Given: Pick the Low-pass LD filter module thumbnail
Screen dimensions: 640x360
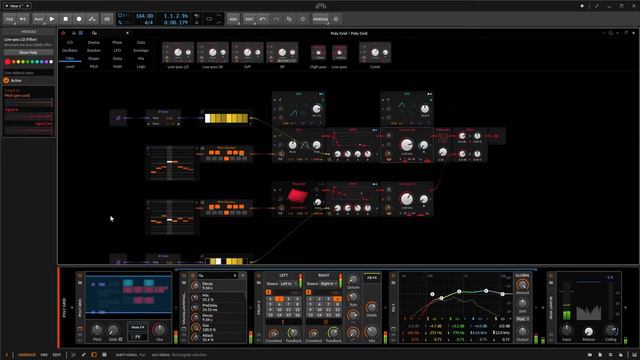Looking at the screenshot, I should click(x=178, y=53).
